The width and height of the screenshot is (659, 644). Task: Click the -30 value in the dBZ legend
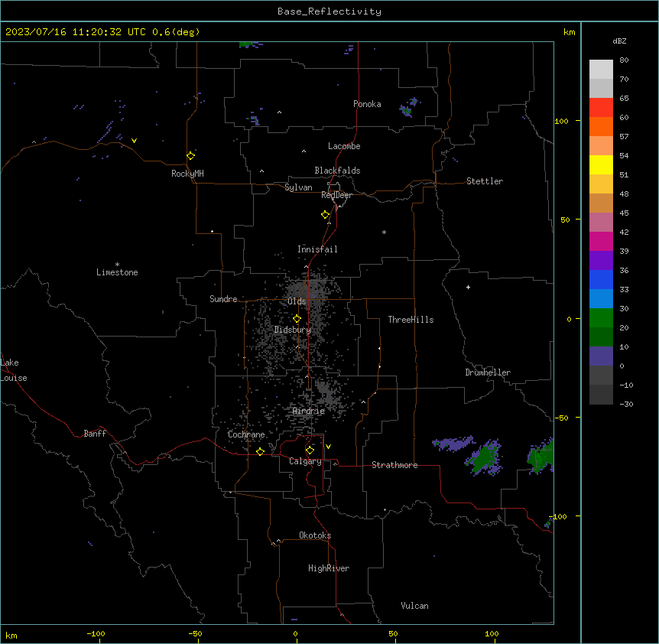point(626,405)
